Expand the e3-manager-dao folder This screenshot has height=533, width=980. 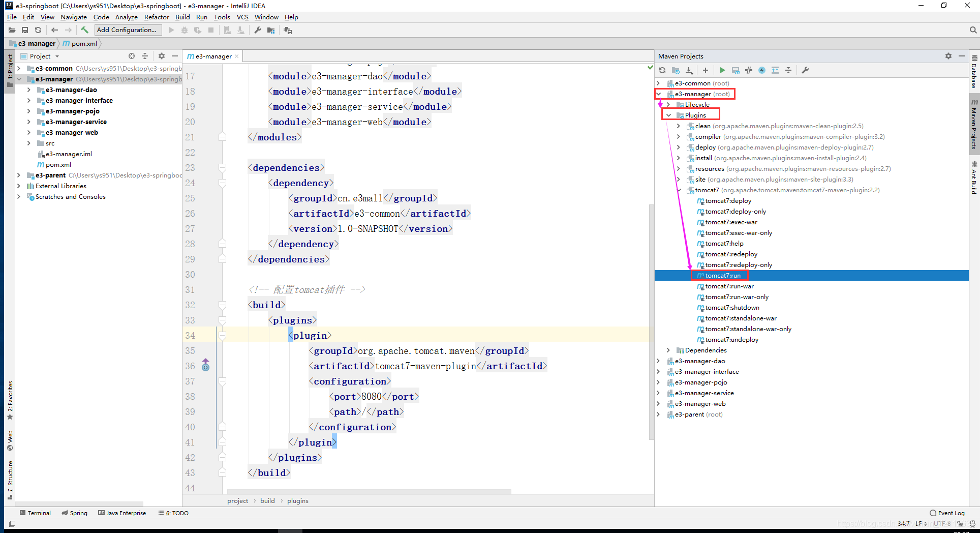(29, 90)
